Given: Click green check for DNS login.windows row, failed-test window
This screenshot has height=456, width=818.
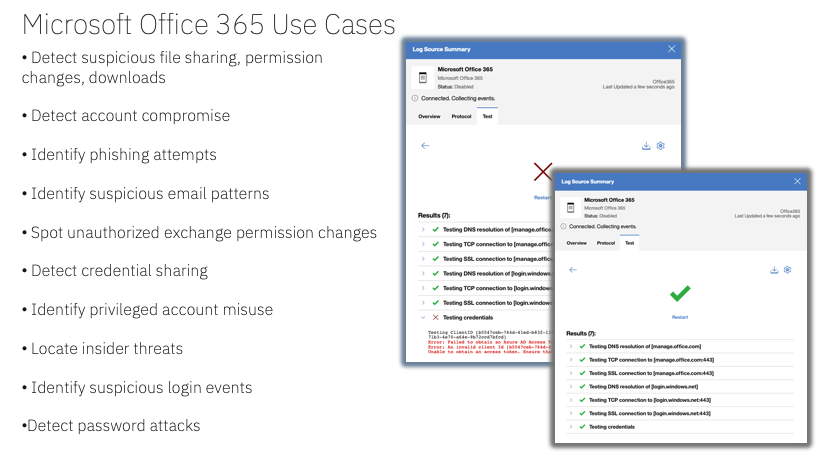Looking at the screenshot, I should click(x=436, y=273).
